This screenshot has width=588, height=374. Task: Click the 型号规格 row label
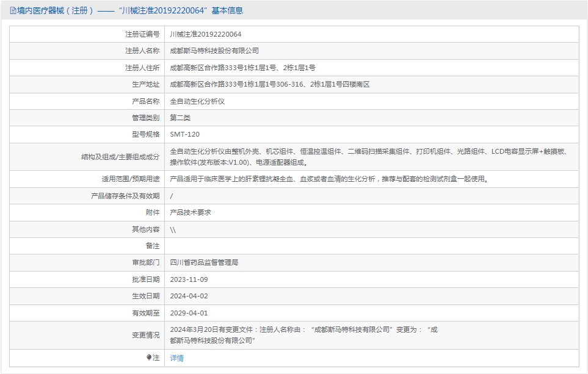pos(145,134)
